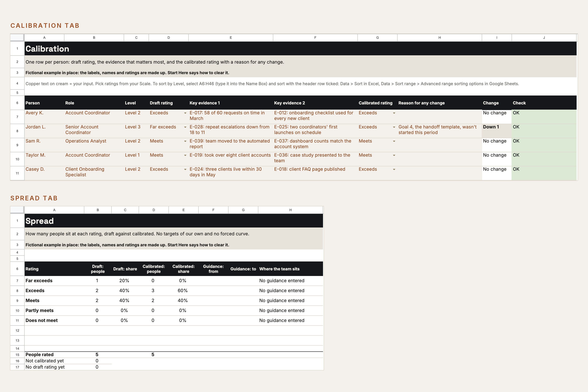Select column J header in Calibration tab
Screen dimensions: 588x392
point(544,38)
